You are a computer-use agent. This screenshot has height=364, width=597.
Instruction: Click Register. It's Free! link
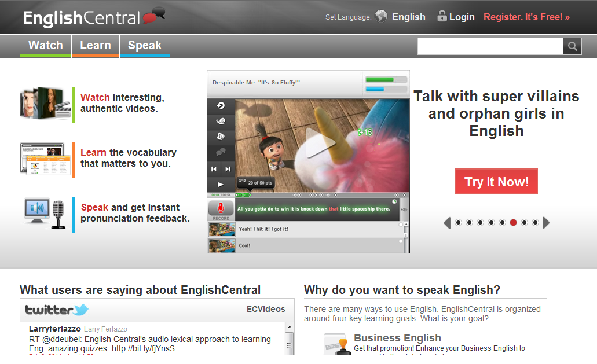tap(526, 17)
